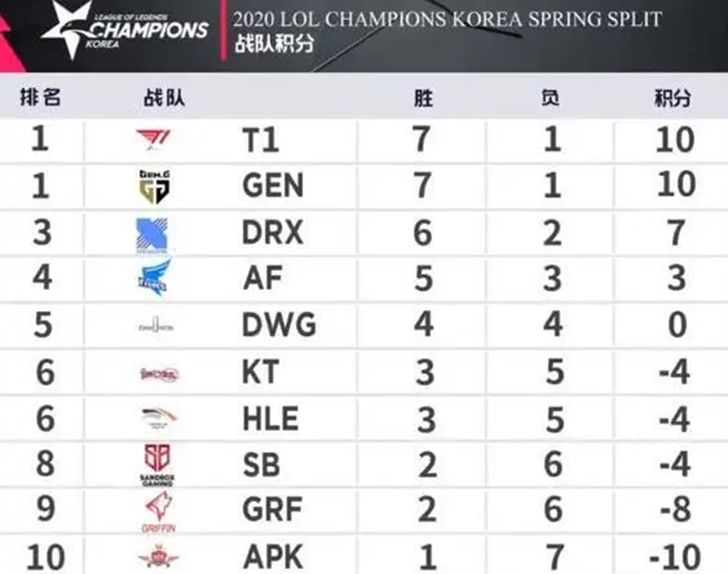Viewport: 728px width, 574px height.
Task: Click the APK Prince logo
Action: [158, 556]
